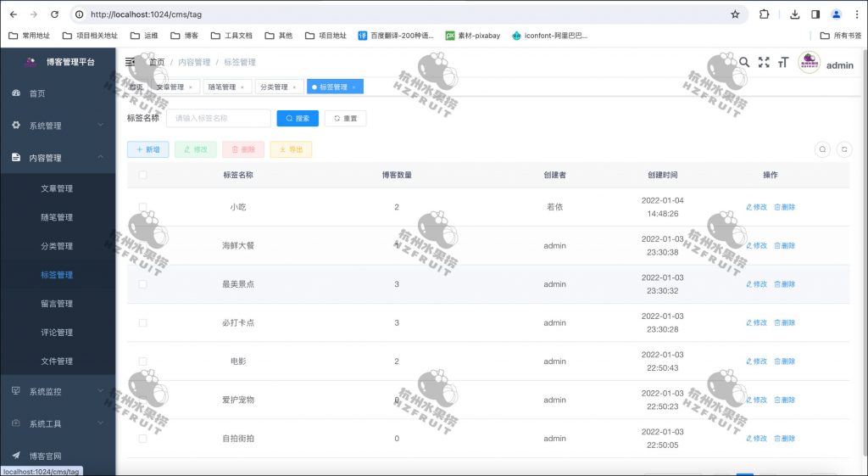This screenshot has width=868, height=476.
Task: Open the 素材-pixabay bookmark
Action: pyautogui.click(x=473, y=36)
